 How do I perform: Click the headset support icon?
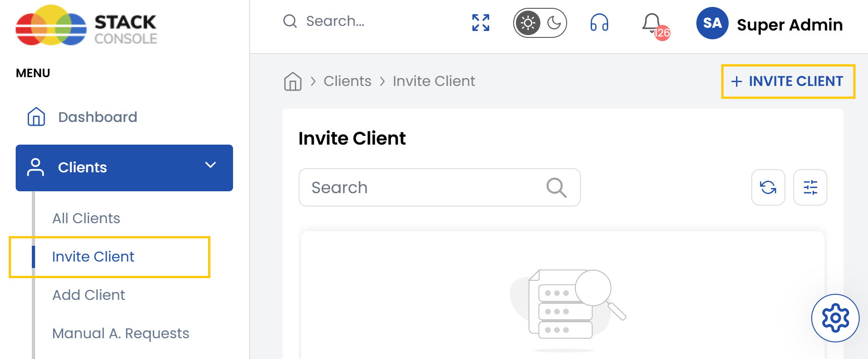click(599, 23)
